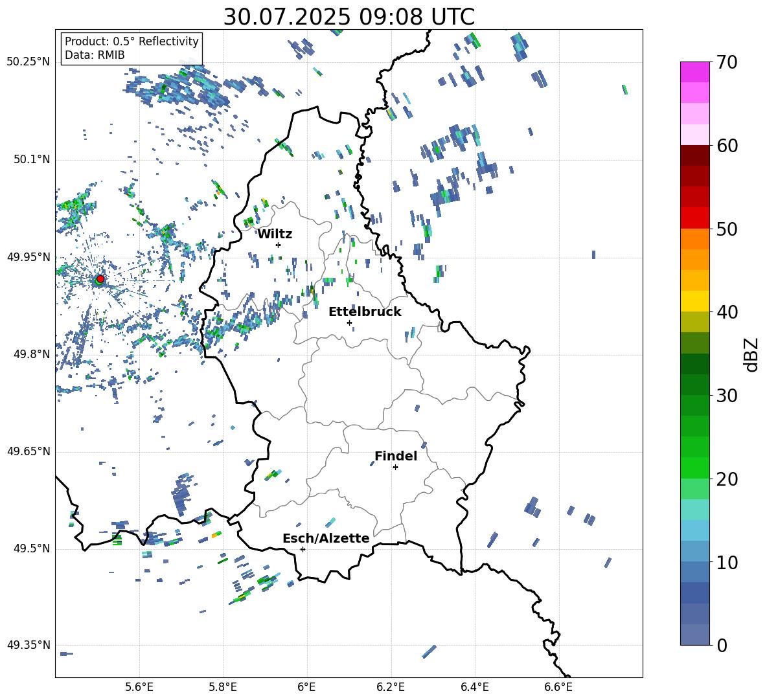Image resolution: width=767 pixels, height=700 pixels.
Task: Click the colorbar tick label 0
Action: click(x=722, y=646)
